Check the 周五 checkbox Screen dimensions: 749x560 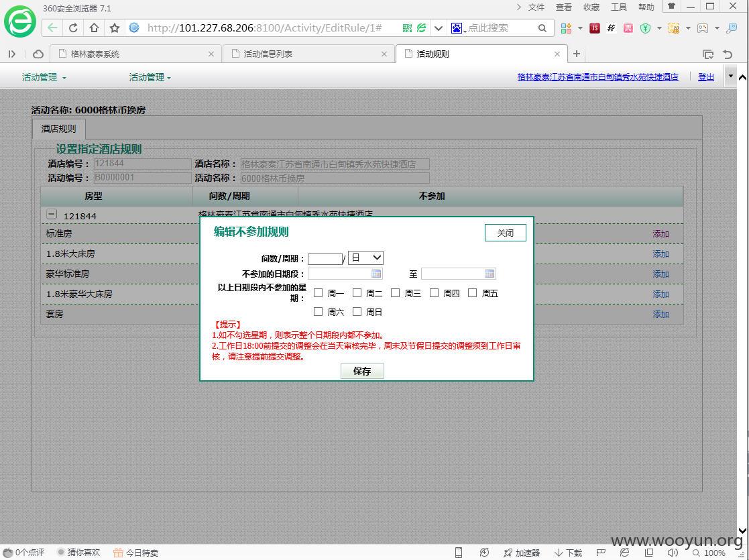pyautogui.click(x=473, y=293)
